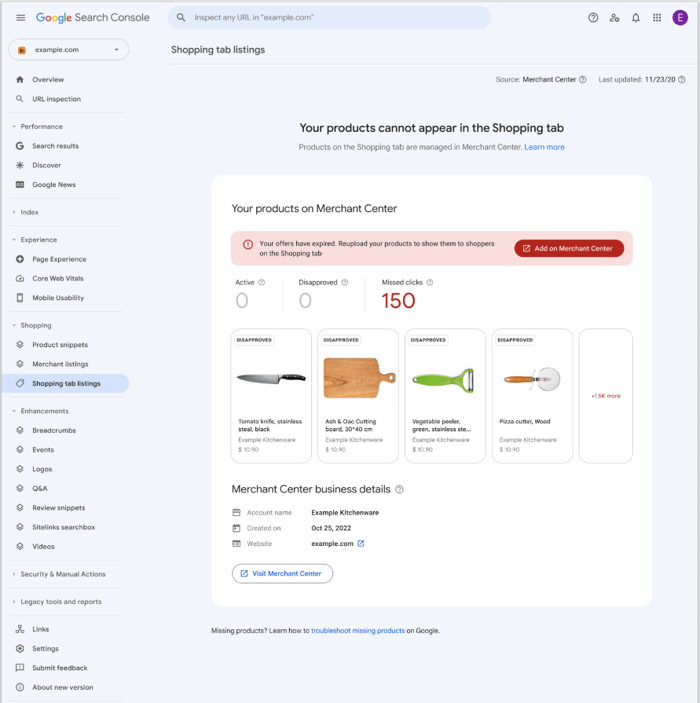Expand the Index section
Viewport: 700px width, 703px height.
[x=14, y=212]
